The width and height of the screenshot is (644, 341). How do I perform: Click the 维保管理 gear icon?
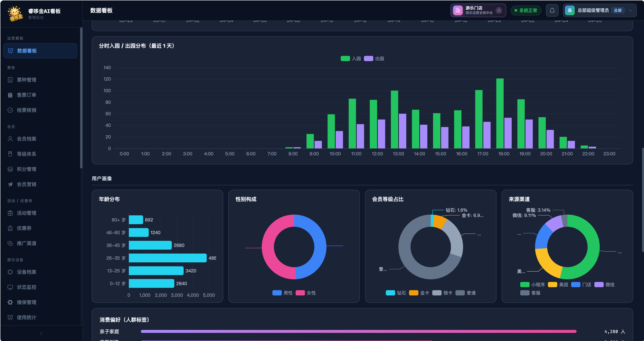10,302
